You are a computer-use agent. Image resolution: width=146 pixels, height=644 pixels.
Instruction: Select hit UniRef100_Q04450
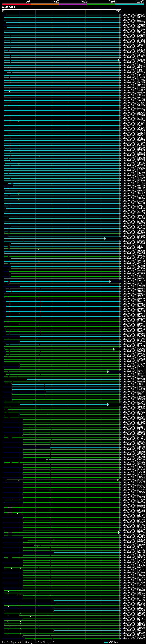tap(134, 208)
